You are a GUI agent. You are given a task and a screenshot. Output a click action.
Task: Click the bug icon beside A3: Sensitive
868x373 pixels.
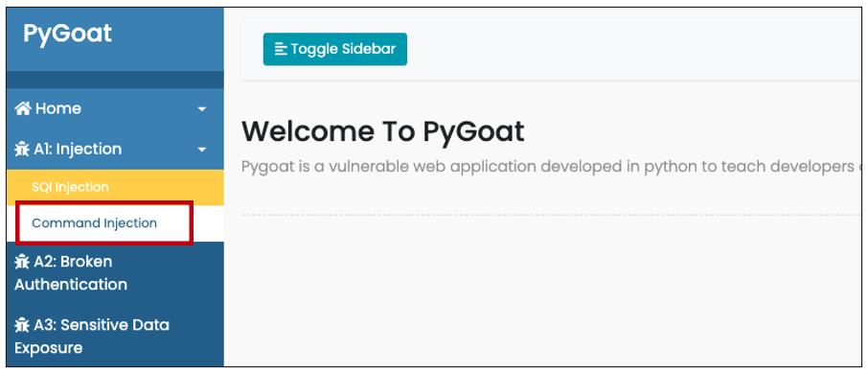(x=22, y=325)
